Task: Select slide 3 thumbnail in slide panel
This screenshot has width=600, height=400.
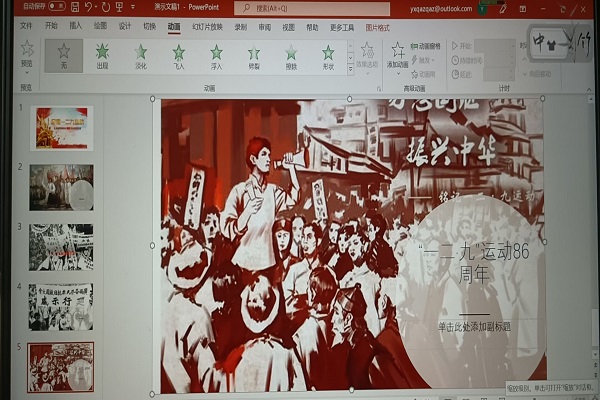Action: coord(61,246)
